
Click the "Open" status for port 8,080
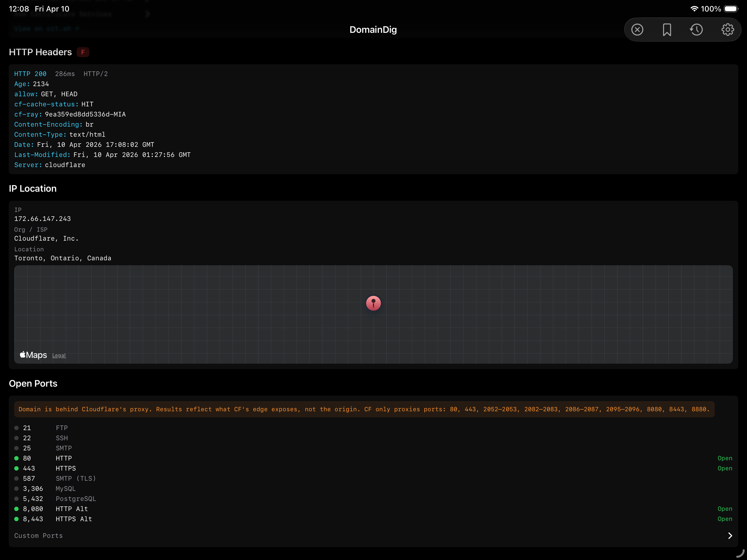[x=725, y=509]
